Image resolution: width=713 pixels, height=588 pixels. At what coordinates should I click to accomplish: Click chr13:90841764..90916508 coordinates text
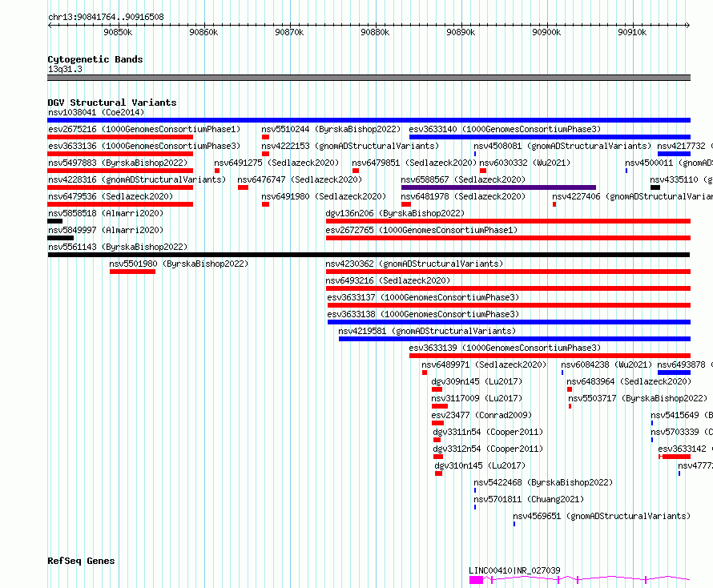tap(106, 18)
